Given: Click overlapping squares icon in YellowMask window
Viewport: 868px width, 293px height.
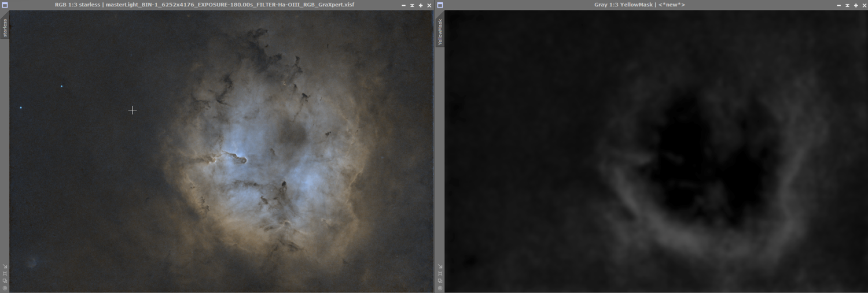Looking at the screenshot, I should (x=440, y=281).
